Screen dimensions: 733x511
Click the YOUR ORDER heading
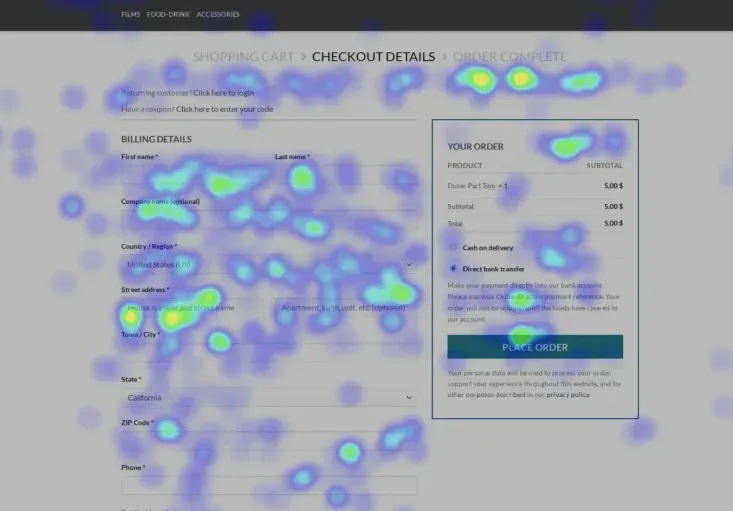475,147
